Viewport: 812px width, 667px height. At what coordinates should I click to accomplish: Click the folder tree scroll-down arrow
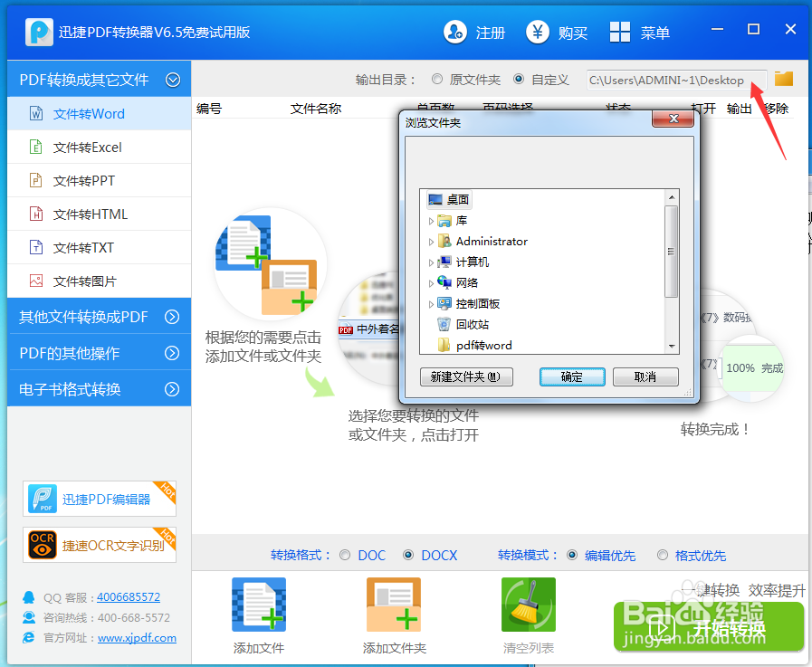[x=671, y=346]
